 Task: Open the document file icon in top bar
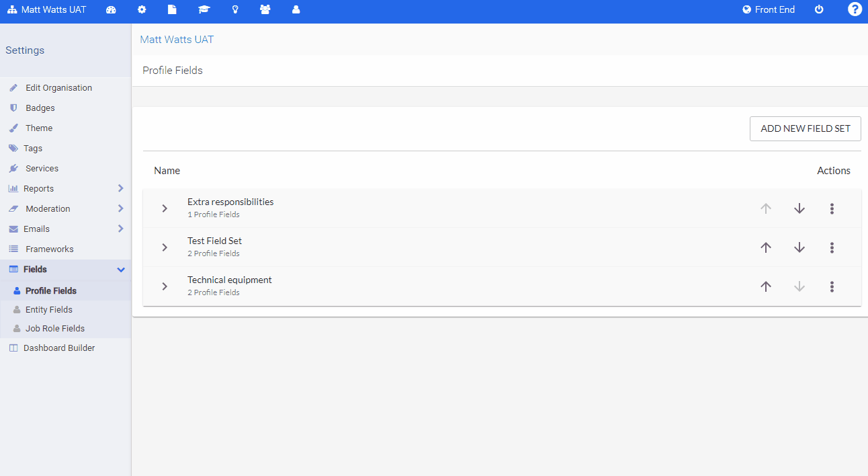point(172,9)
